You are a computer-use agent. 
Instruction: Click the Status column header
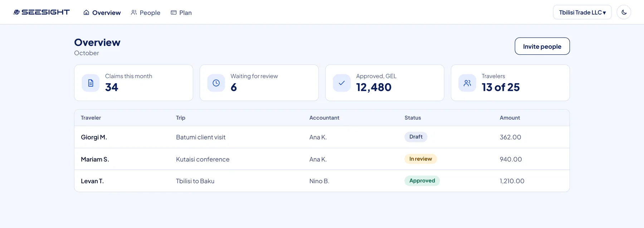tap(413, 118)
